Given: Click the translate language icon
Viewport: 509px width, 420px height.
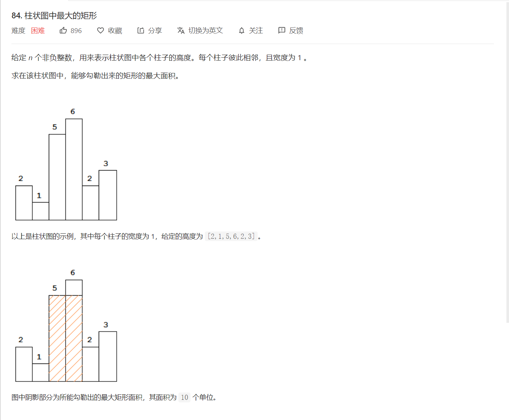Looking at the screenshot, I should [181, 30].
